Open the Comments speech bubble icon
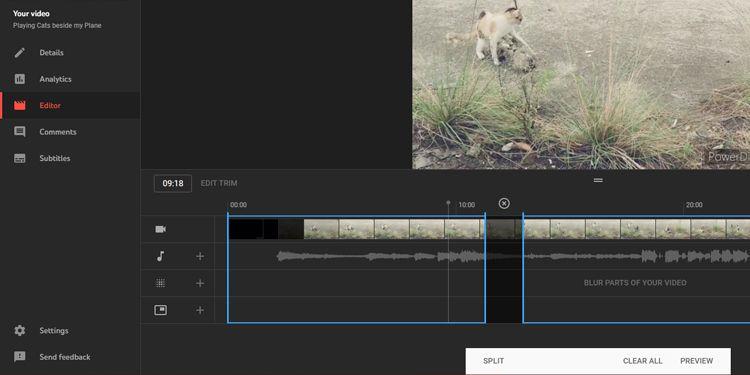Image resolution: width=750 pixels, height=375 pixels. pyautogui.click(x=20, y=132)
